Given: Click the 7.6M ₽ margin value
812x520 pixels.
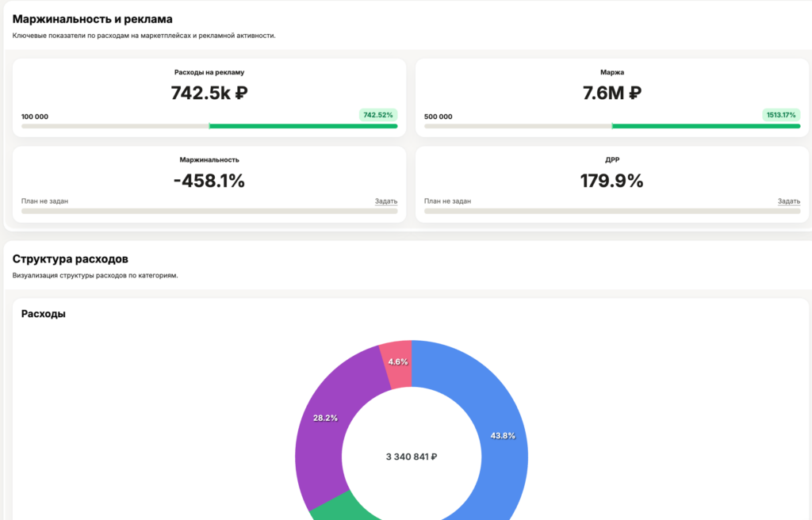Looking at the screenshot, I should (x=612, y=93).
